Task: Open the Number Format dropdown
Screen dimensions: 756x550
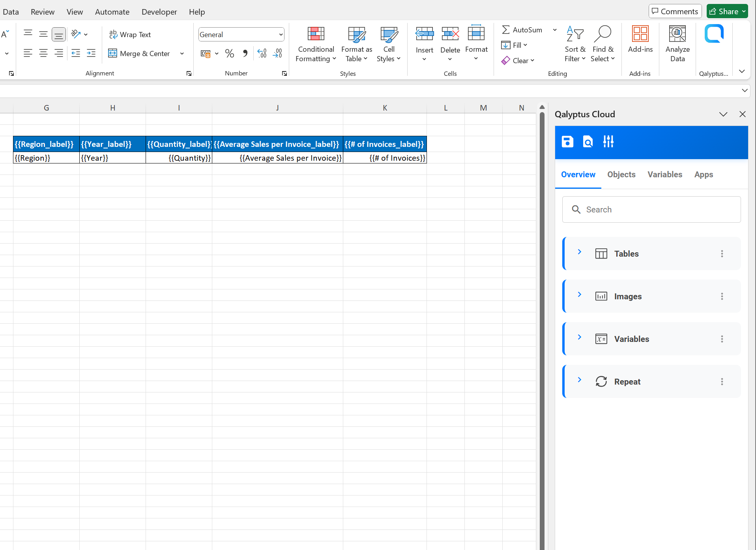Action: pos(241,34)
